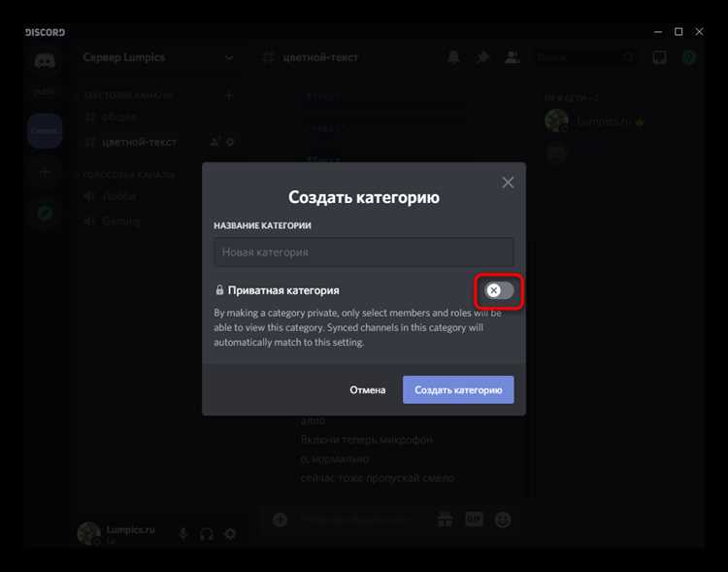
Task: Show pinned messages via pin icon
Action: 482,57
